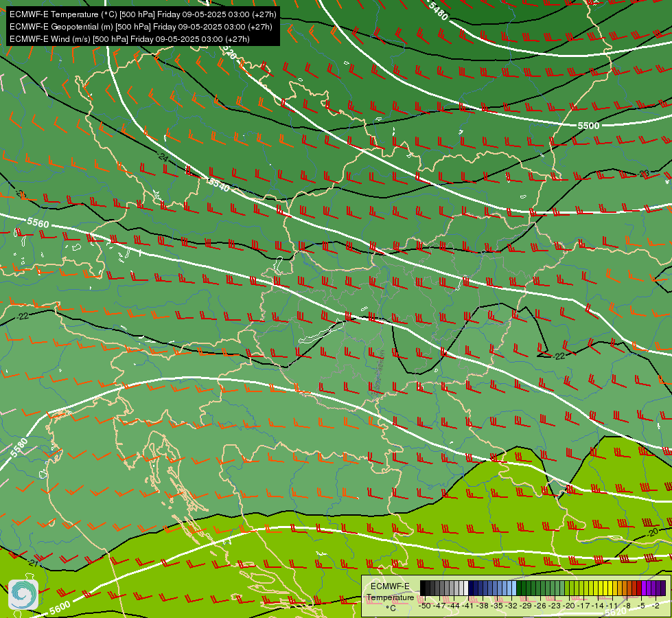Viewport: 672px width, 618px height.
Task: Click the 5580 geopotential contour label
Action: click(x=19, y=448)
